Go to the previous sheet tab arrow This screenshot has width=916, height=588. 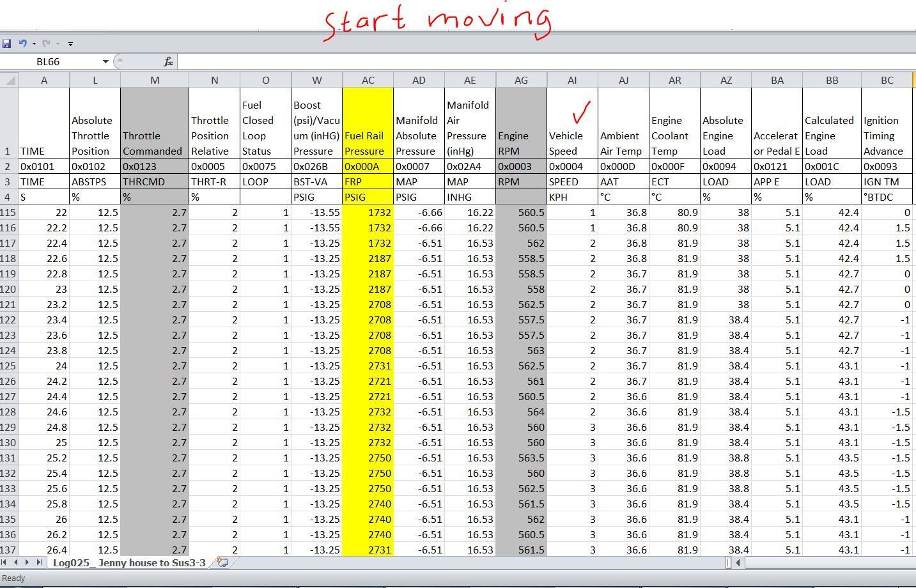(17, 562)
